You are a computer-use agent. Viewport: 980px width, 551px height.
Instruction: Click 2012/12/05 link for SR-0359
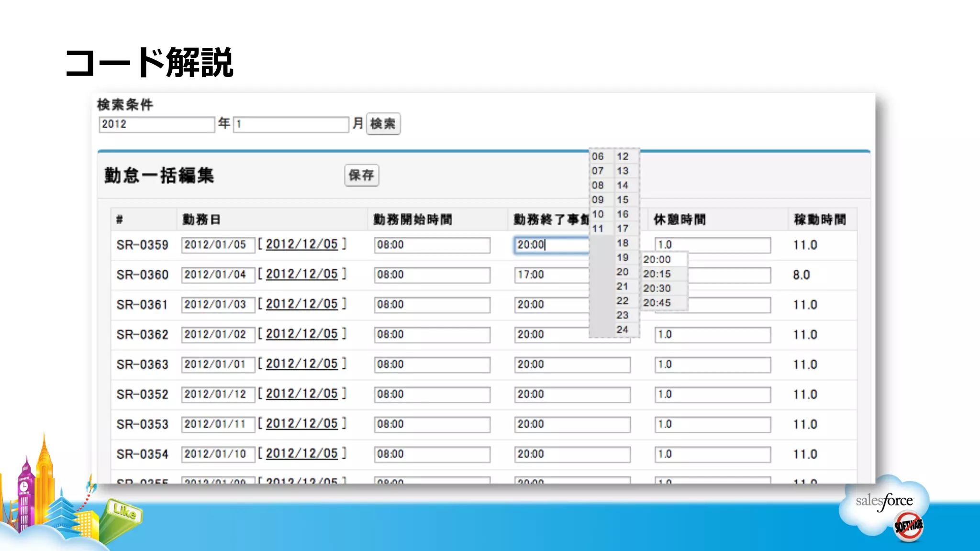(x=301, y=244)
